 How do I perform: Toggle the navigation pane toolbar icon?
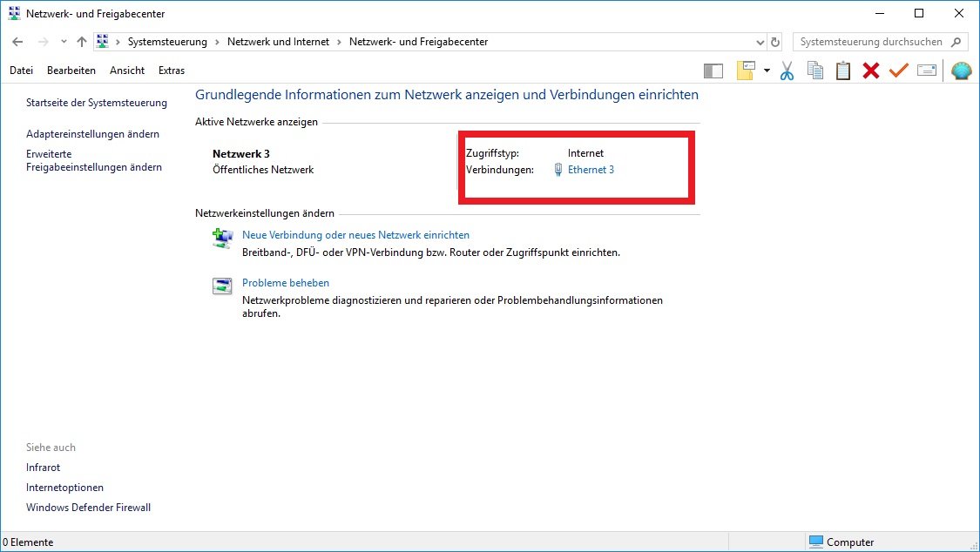[713, 71]
